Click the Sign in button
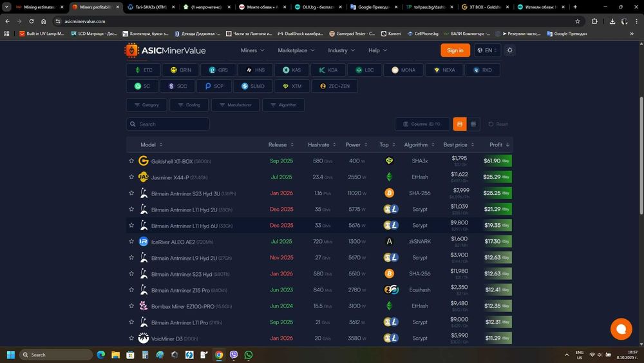Screen dimensions: 644x363 (455, 50)
